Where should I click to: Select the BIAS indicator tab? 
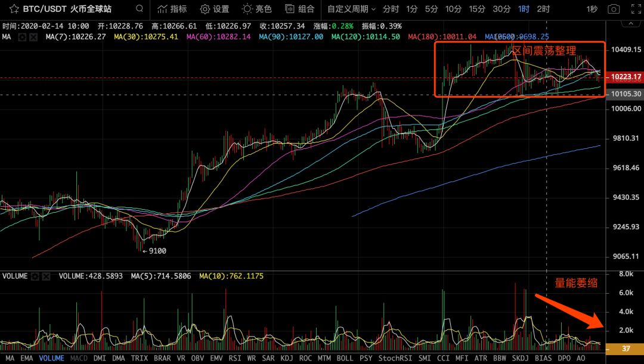[x=543, y=358]
